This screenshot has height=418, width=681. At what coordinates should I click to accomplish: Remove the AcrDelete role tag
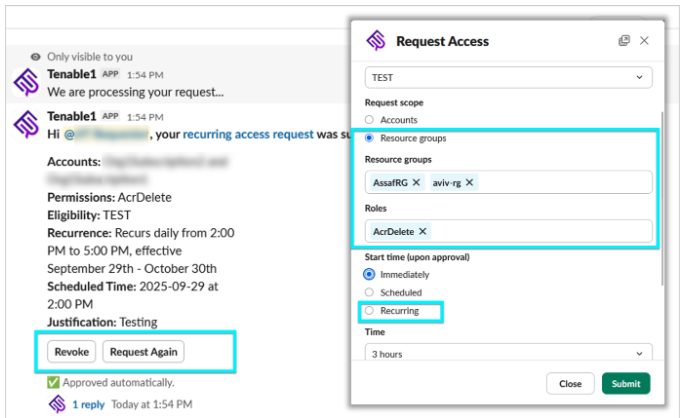point(423,231)
